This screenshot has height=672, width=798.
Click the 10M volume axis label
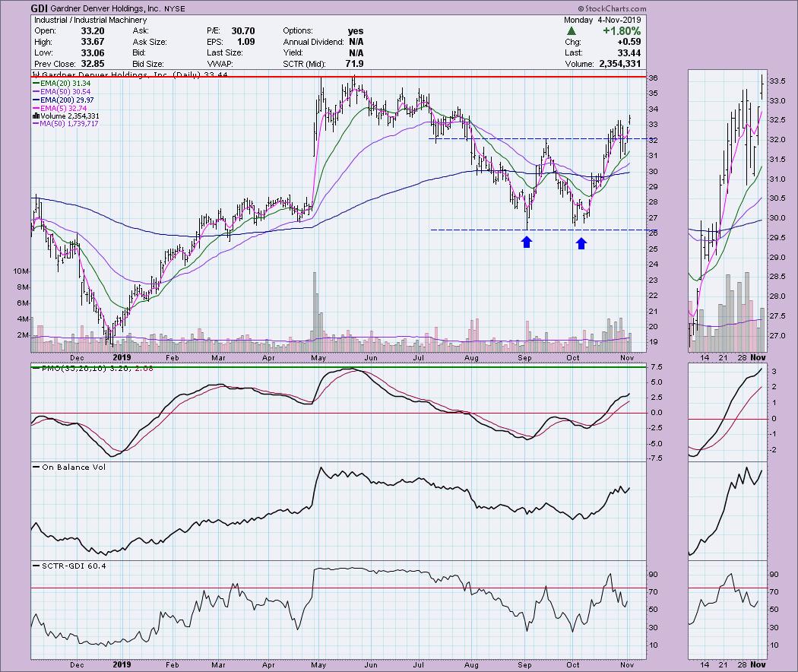(21, 271)
